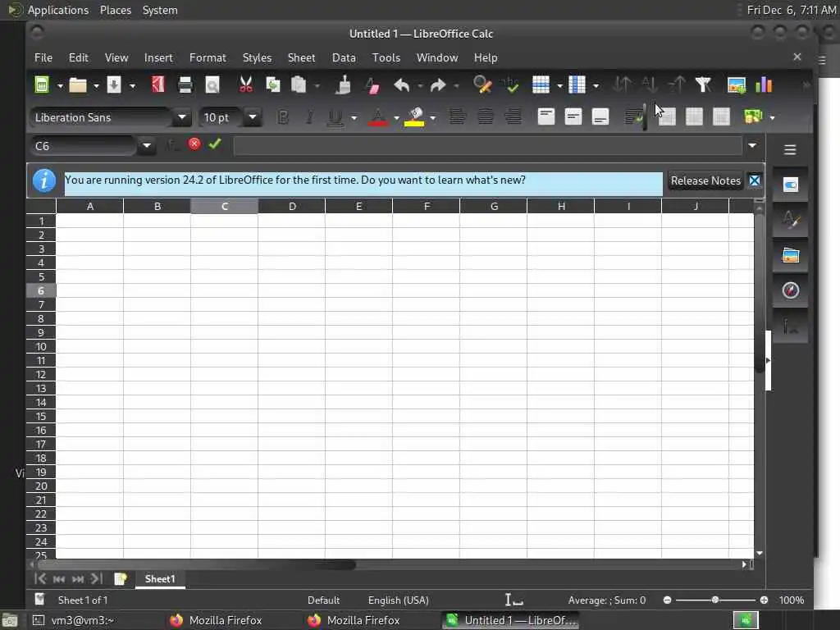Click the Copy icon
Viewport: 840px width, 630px height.
tap(273, 84)
